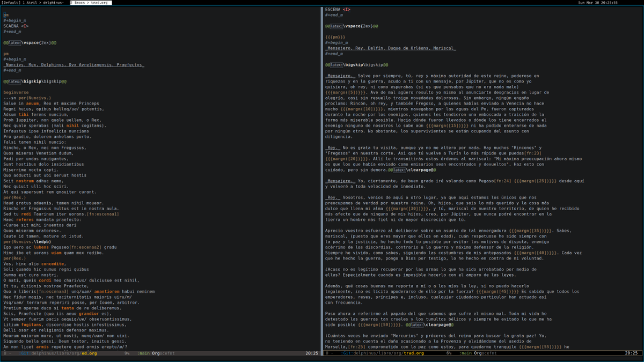Click the ---sn per(Nuncius.) line
The height and width of the screenshot is (362, 644).
coord(27,98)
